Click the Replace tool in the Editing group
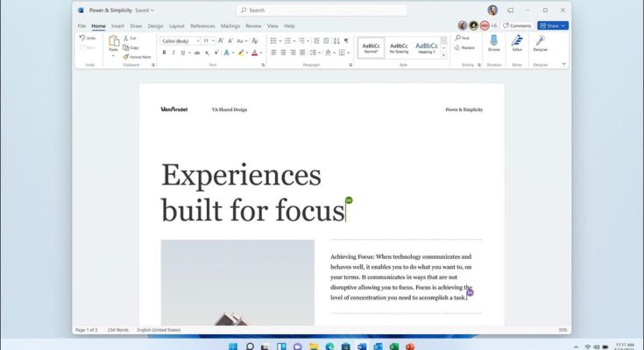The width and height of the screenshot is (644, 350). pyautogui.click(x=465, y=48)
